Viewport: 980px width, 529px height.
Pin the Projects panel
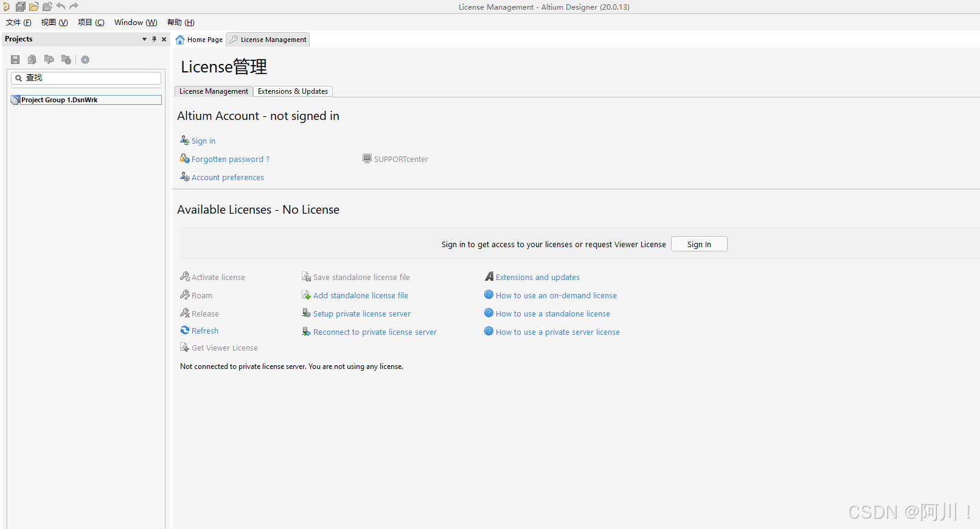click(x=154, y=39)
